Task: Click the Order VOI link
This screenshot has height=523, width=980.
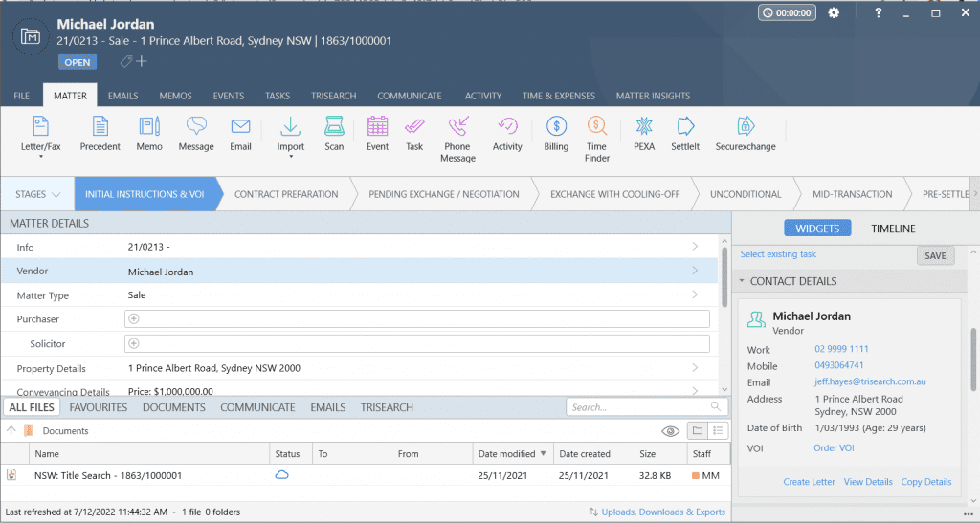Action: pos(833,448)
